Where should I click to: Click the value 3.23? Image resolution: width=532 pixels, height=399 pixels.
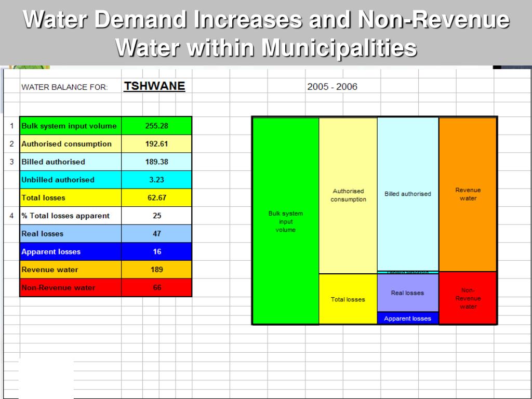click(157, 180)
